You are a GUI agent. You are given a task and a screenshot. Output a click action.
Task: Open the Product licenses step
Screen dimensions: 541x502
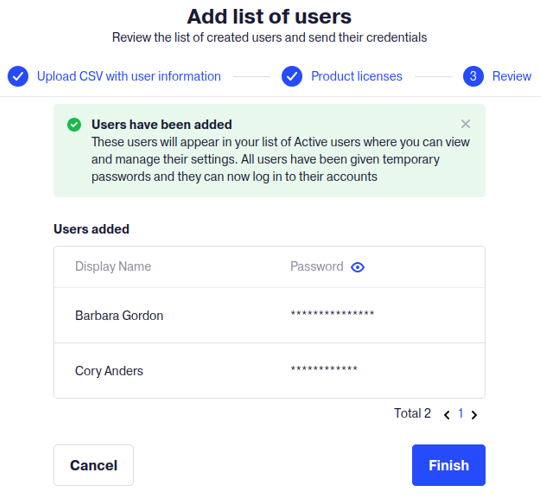tap(356, 76)
